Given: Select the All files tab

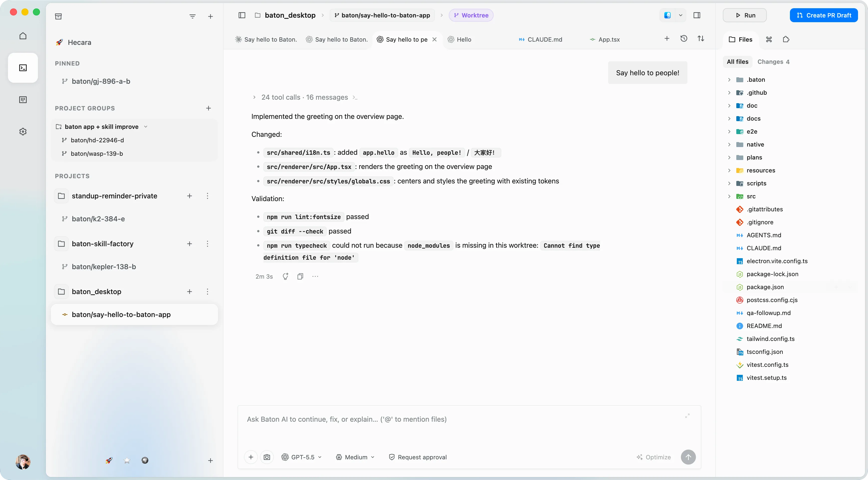Looking at the screenshot, I should (x=737, y=62).
